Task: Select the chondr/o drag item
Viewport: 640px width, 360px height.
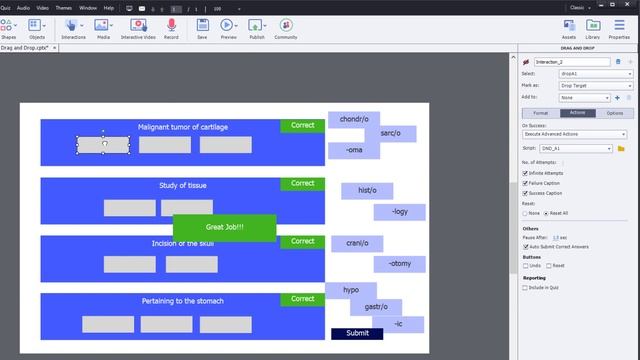Action: [x=354, y=120]
